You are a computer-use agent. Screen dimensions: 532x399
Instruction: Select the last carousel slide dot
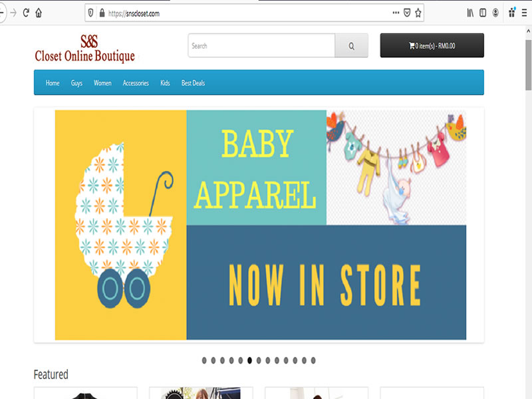[x=313, y=360]
